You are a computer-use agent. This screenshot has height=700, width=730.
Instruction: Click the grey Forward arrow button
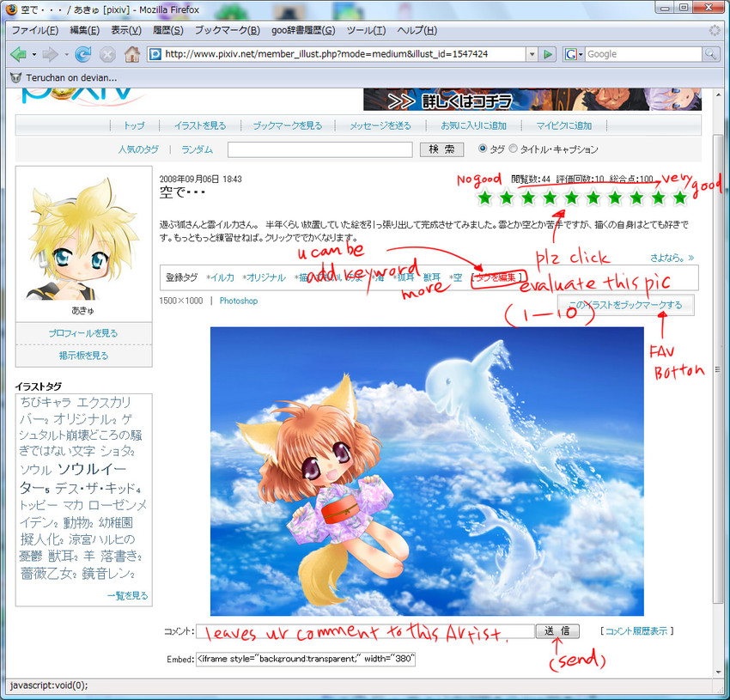pyautogui.click(x=50, y=54)
